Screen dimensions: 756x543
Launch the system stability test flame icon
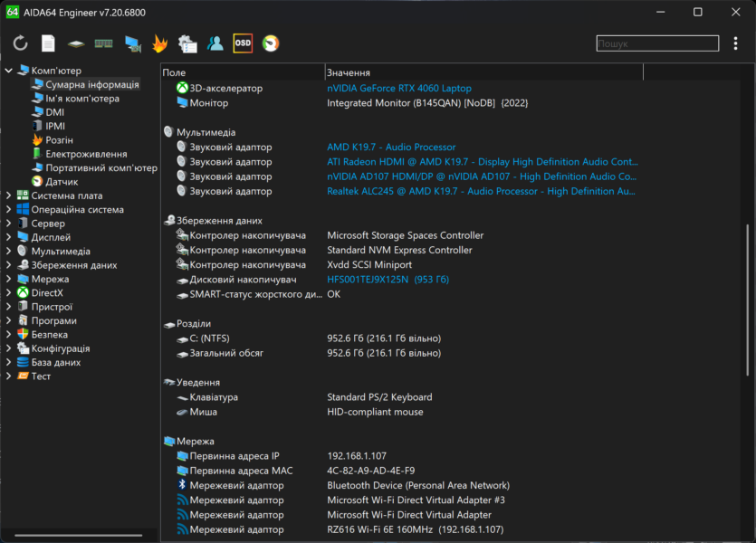pyautogui.click(x=159, y=43)
